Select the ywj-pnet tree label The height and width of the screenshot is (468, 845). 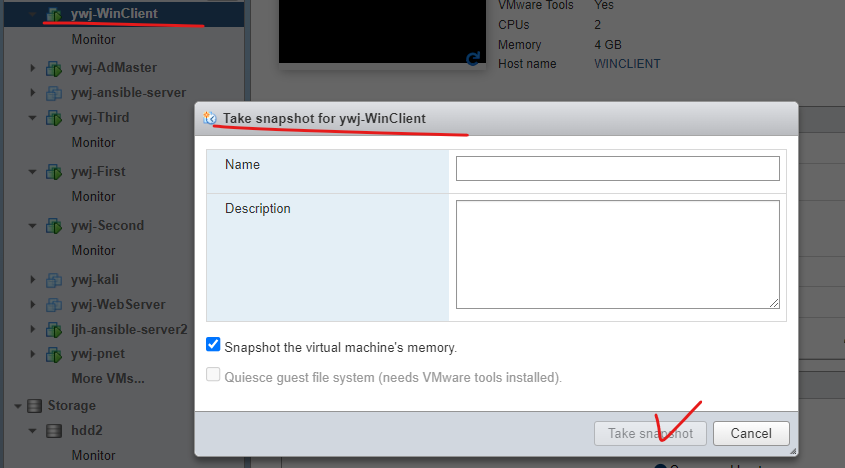click(98, 354)
